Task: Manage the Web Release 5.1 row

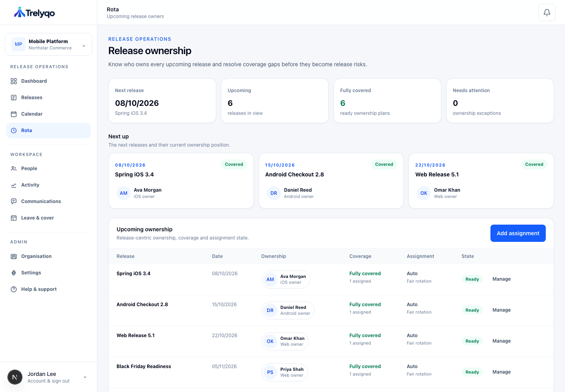Action: (x=501, y=341)
